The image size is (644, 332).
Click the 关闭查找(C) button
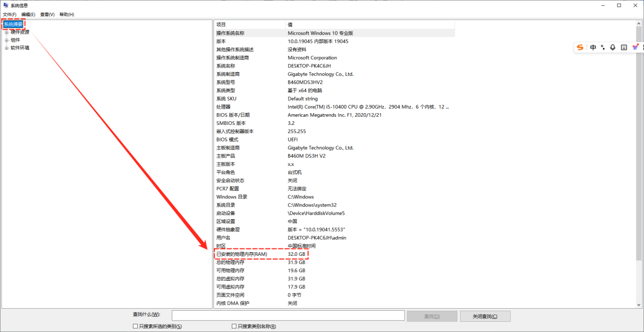click(x=485, y=316)
